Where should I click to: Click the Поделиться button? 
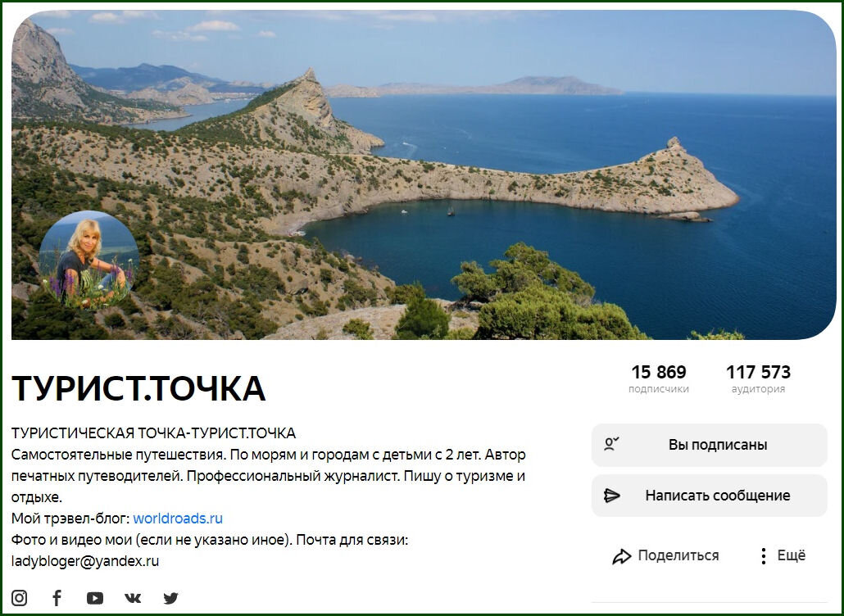pyautogui.click(x=666, y=555)
